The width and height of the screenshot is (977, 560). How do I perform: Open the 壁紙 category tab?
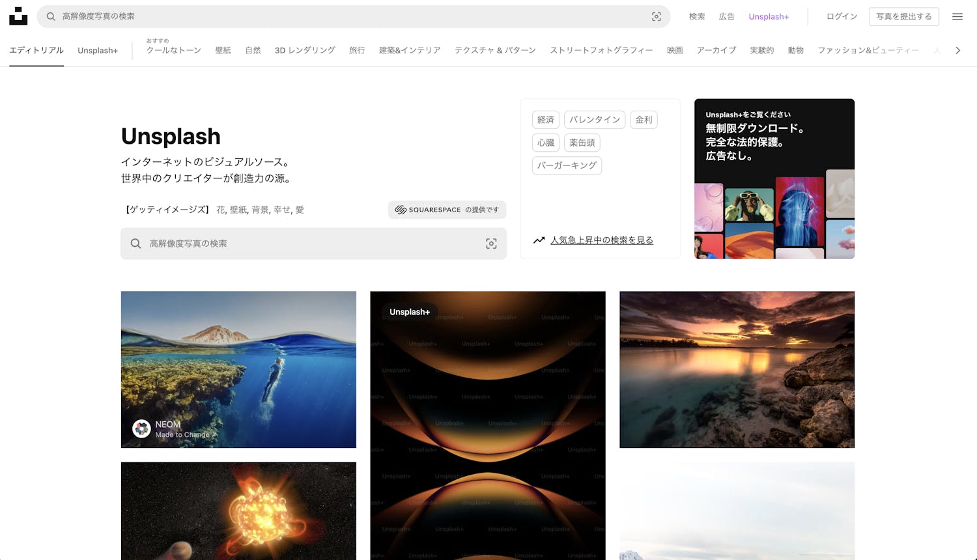pos(223,50)
